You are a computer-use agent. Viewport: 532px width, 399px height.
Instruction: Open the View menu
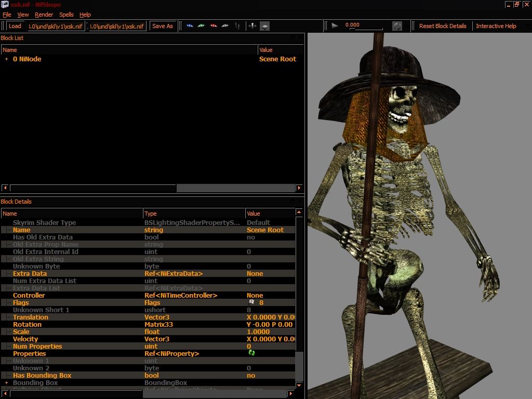click(23, 15)
